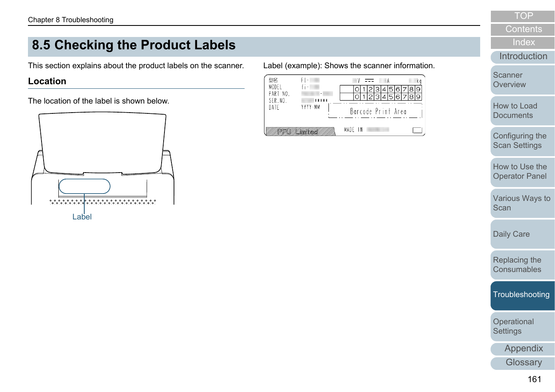Open the TOP navigation tab
This screenshot has height=392, width=555.
tap(523, 16)
